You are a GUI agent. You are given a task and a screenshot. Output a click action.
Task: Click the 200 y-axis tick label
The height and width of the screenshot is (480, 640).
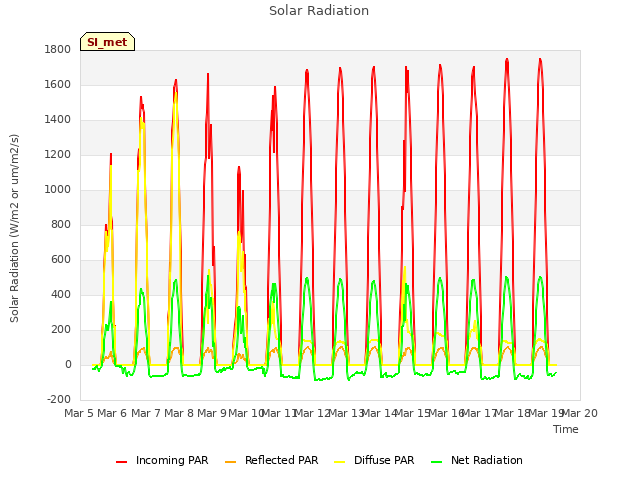[x=61, y=330]
